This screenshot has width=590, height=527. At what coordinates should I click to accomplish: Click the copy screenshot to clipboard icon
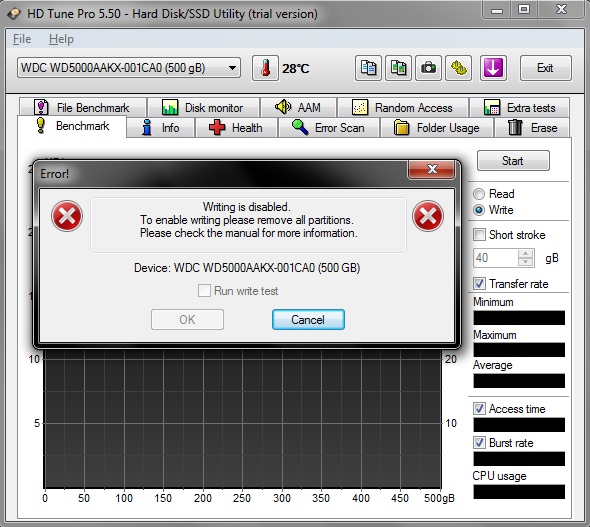[x=398, y=68]
